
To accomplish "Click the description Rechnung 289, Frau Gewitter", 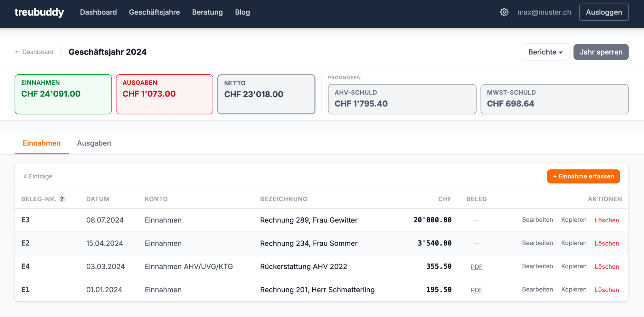I will point(309,220).
